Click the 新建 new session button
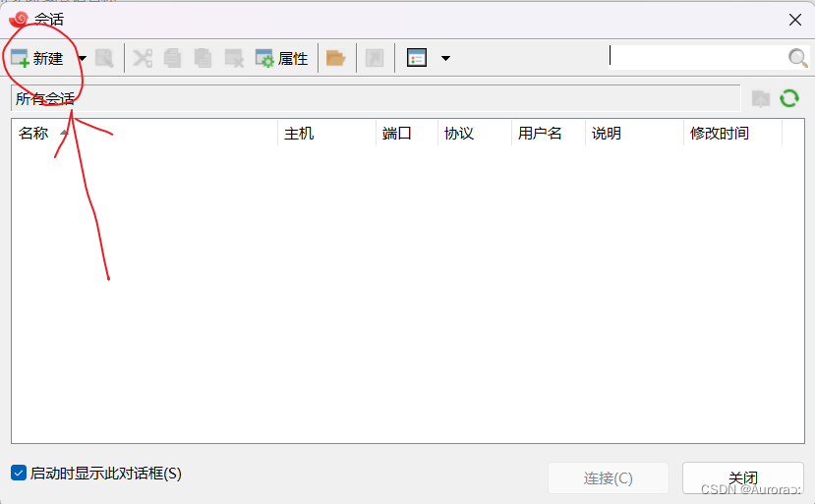The image size is (815, 504). click(x=37, y=58)
